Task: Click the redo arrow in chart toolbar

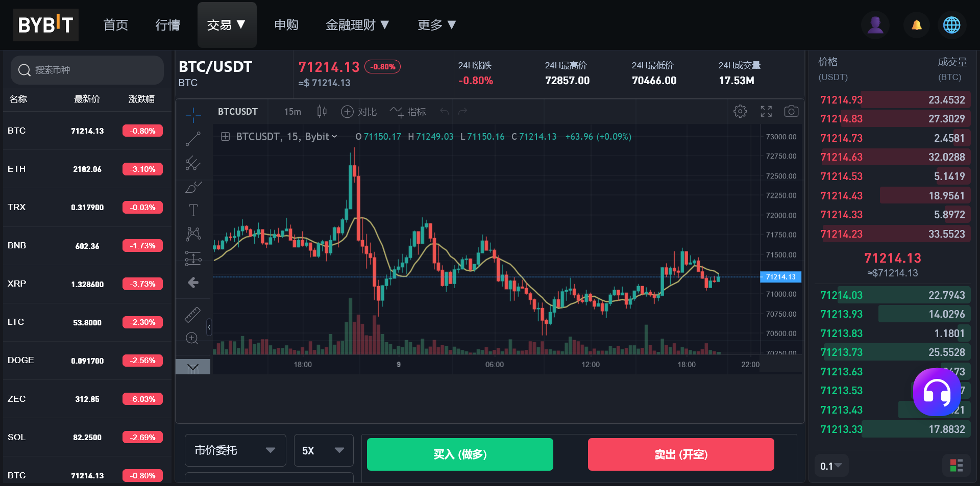Action: point(463,112)
